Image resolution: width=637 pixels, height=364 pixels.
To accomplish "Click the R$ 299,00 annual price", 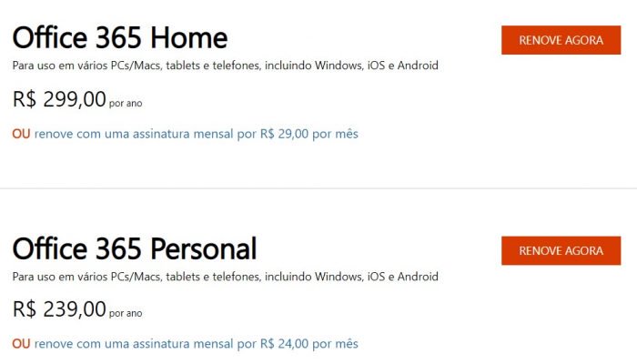I will click(60, 99).
